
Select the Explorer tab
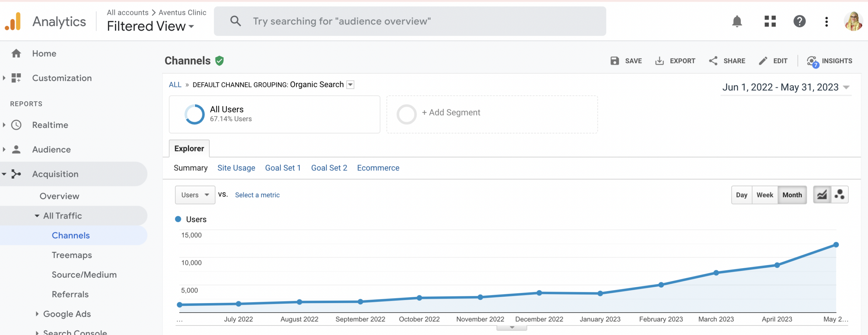pyautogui.click(x=189, y=148)
